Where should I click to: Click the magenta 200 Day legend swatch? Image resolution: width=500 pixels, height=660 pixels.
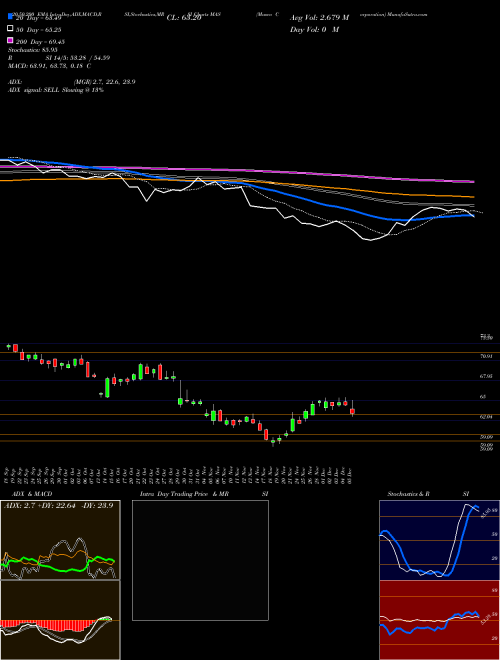coord(10,40)
